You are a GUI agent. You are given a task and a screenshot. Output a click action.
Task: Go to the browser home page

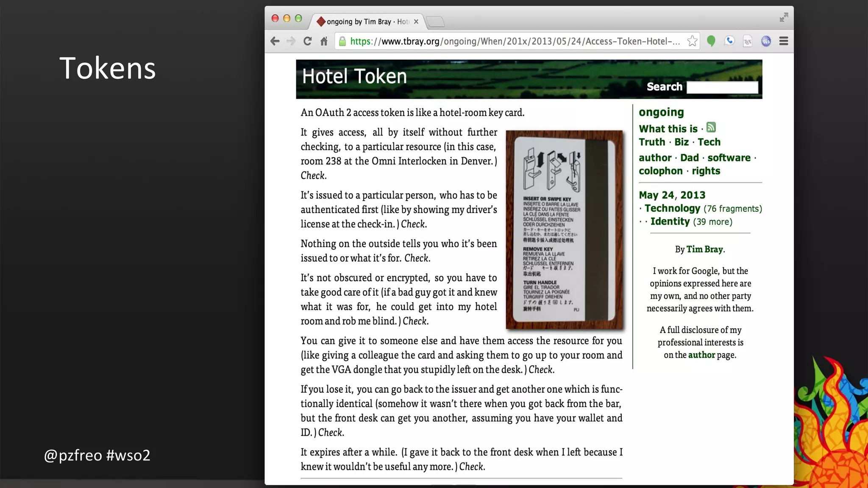(324, 41)
